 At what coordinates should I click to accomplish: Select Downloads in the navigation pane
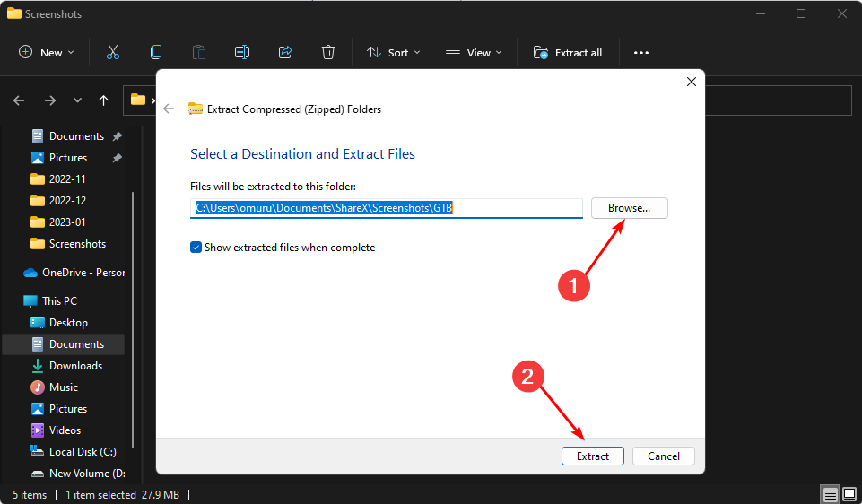pos(75,366)
